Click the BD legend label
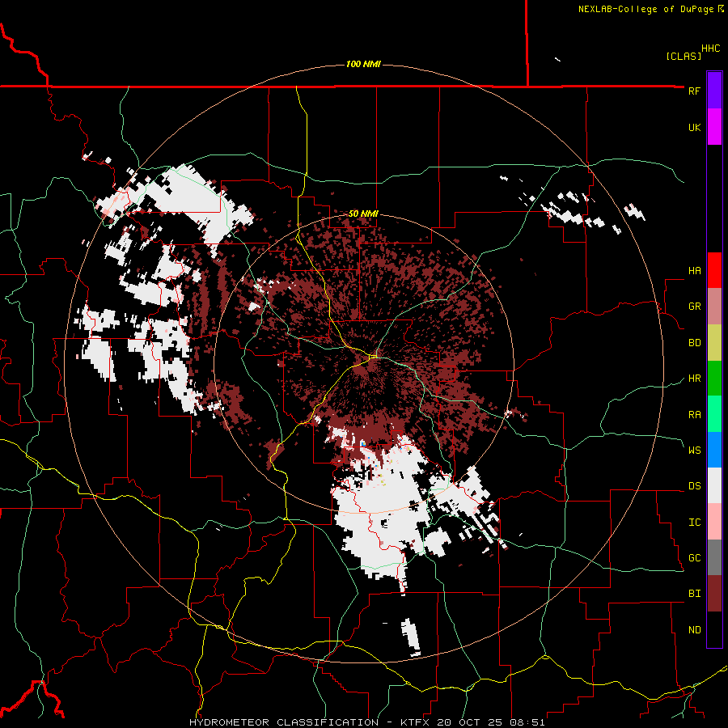Viewport: 728px width, 728px height. pos(694,343)
